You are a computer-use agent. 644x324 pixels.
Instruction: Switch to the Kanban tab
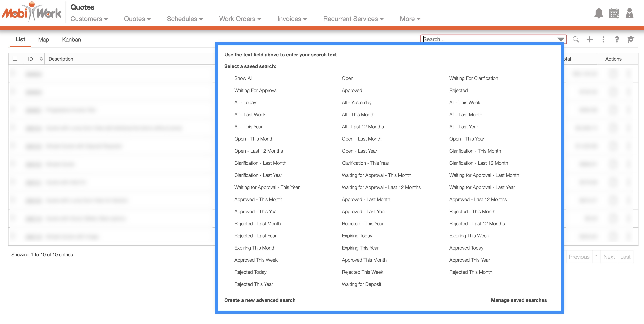coord(71,40)
